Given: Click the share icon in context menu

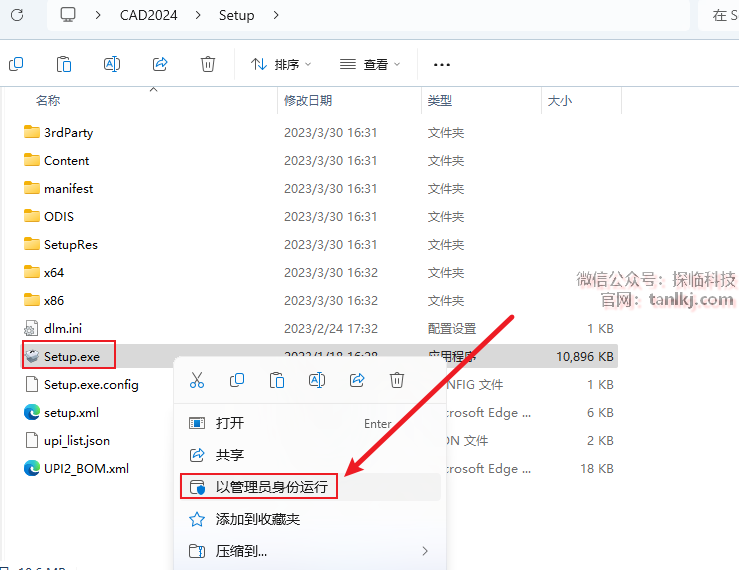Looking at the screenshot, I should coord(357,380).
